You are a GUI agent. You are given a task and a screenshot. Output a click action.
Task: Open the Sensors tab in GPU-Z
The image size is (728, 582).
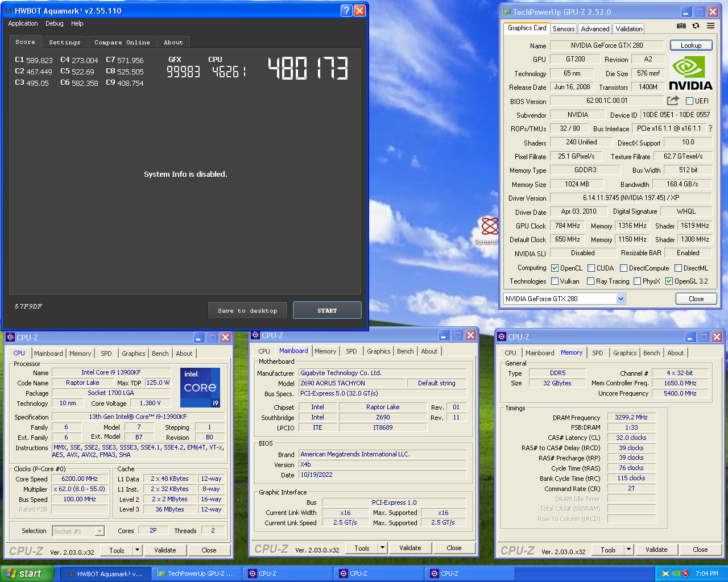tap(564, 29)
